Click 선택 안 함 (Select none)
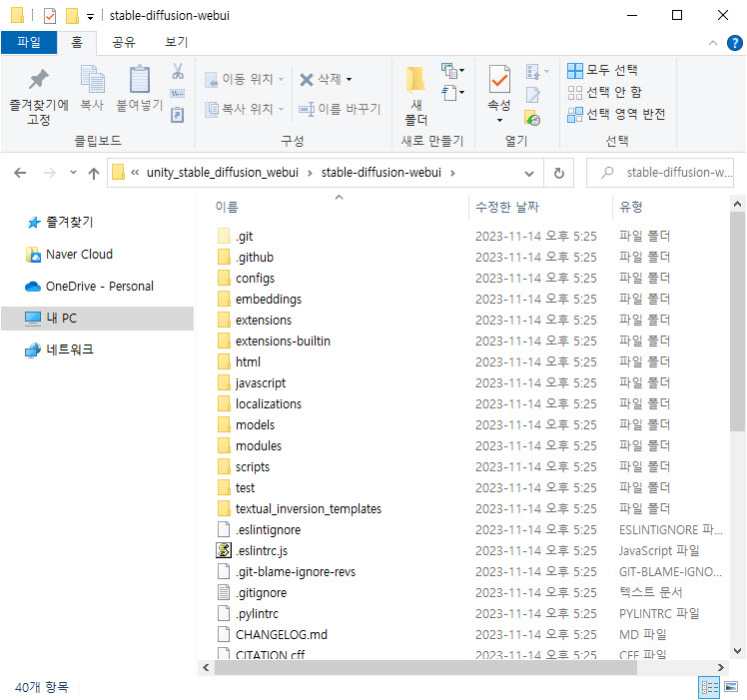The image size is (747, 700). click(x=604, y=93)
